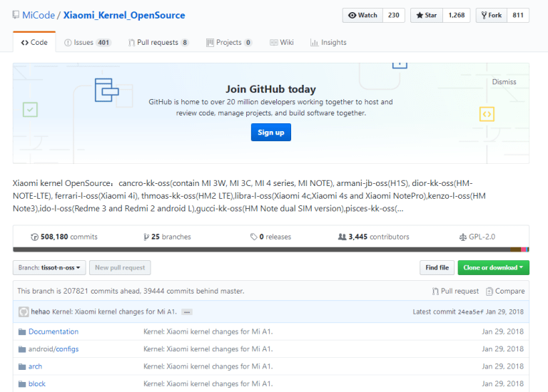The height and width of the screenshot is (392, 548).
Task: Click the branches fork icon
Action: pyautogui.click(x=146, y=237)
